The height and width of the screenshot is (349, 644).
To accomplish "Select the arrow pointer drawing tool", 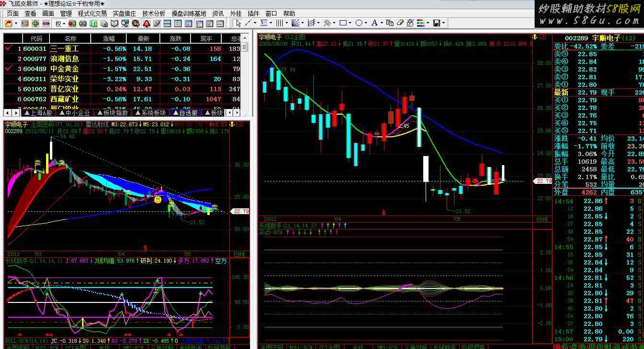I will pos(239,23).
